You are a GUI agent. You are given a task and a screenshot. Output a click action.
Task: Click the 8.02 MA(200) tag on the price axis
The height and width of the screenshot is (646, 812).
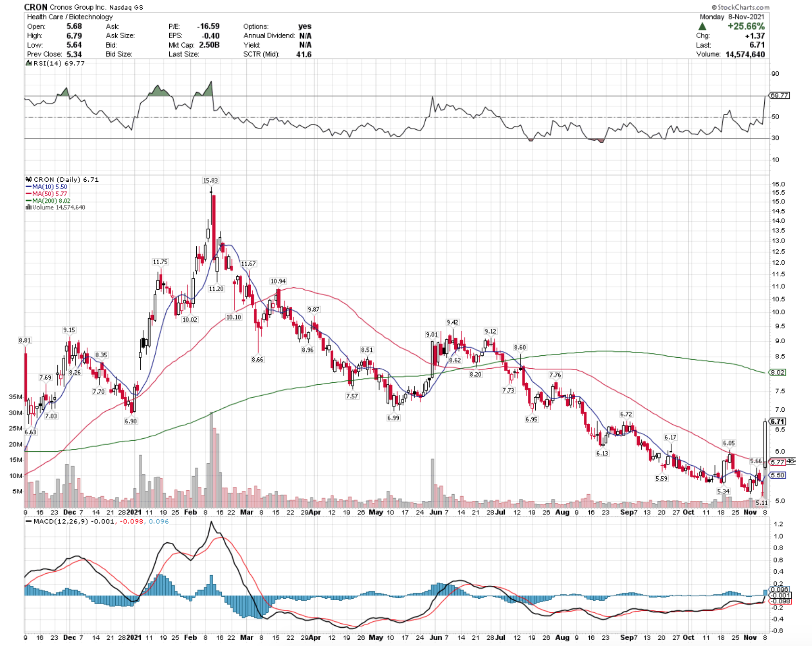(x=778, y=372)
